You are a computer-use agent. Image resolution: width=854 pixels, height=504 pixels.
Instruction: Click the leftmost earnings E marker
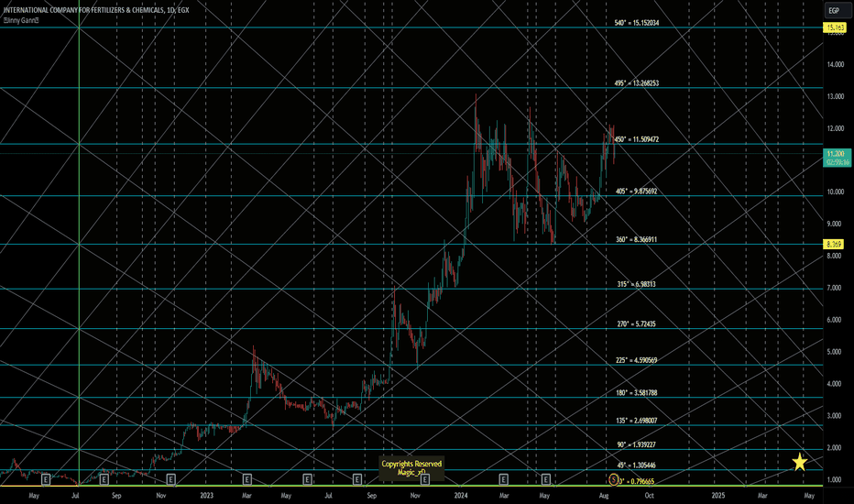click(x=46, y=479)
